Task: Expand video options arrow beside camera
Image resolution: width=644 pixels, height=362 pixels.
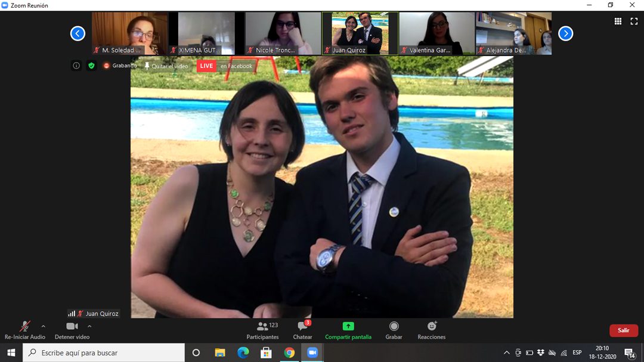Action: coord(89,326)
